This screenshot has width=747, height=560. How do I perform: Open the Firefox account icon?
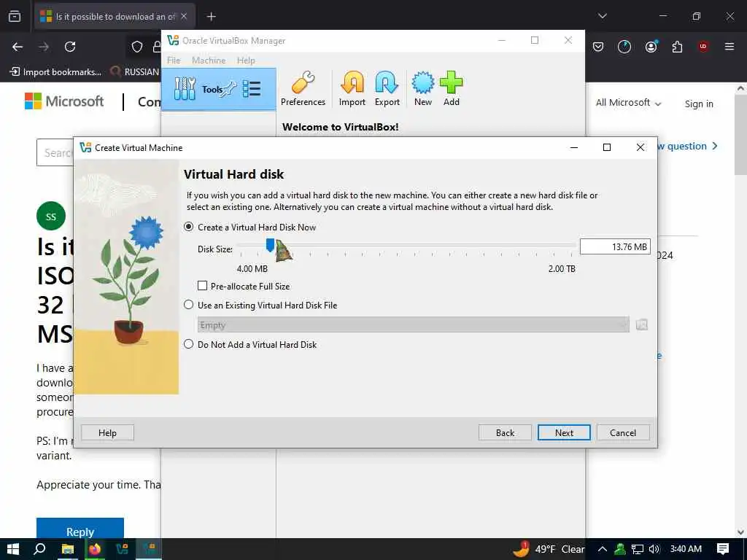[x=651, y=47]
